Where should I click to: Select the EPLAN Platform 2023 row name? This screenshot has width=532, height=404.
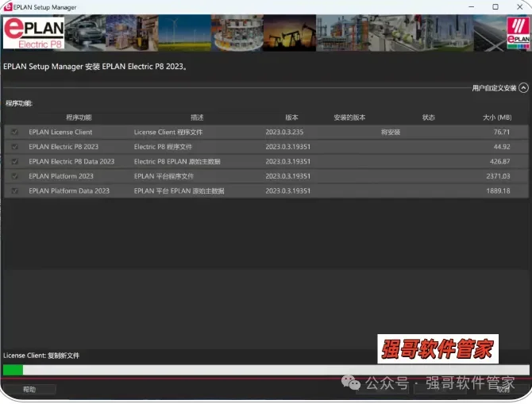point(61,176)
